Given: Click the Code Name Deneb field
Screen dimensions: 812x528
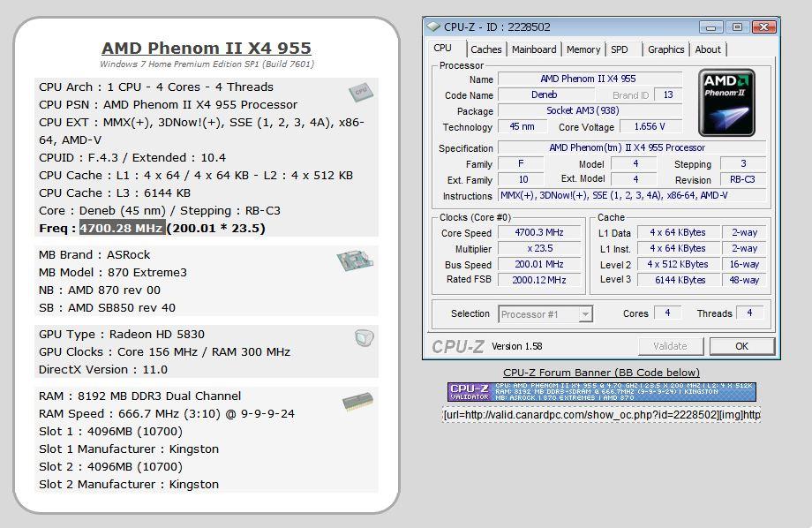Looking at the screenshot, I should 545,94.
